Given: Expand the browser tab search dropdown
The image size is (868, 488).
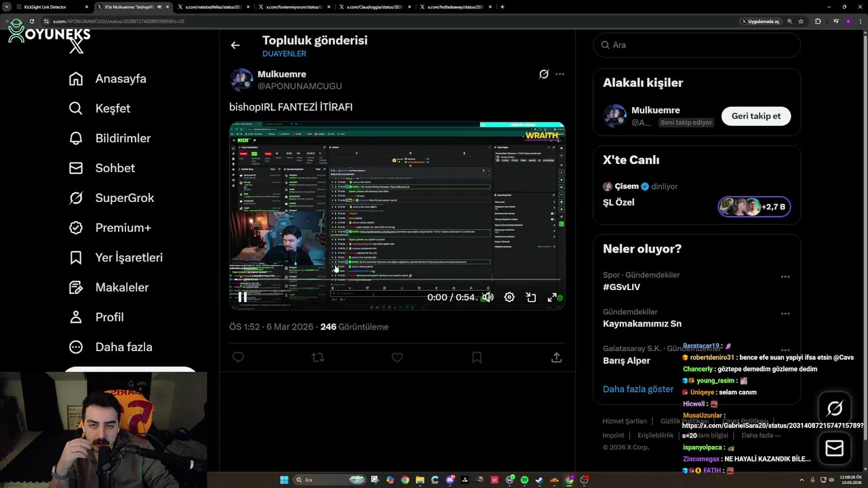Looking at the screenshot, I should point(7,7).
